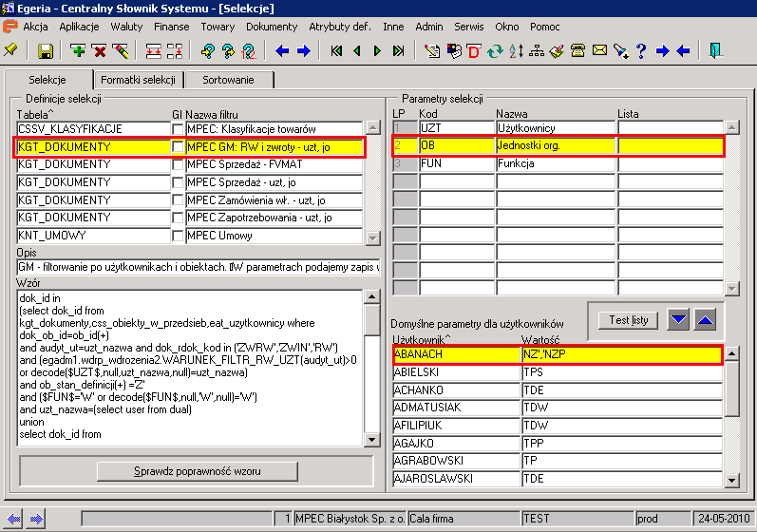The width and height of the screenshot is (757, 532).
Task: Click the Test listy button
Action: (629, 320)
